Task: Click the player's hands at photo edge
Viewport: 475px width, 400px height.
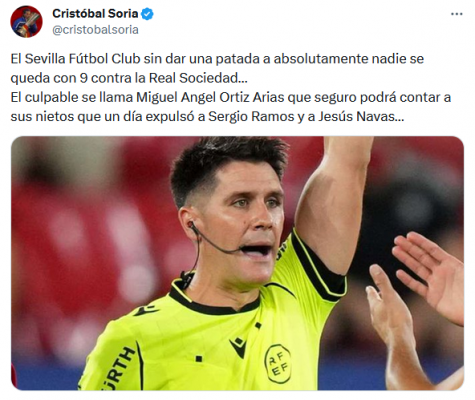Action: (417, 300)
